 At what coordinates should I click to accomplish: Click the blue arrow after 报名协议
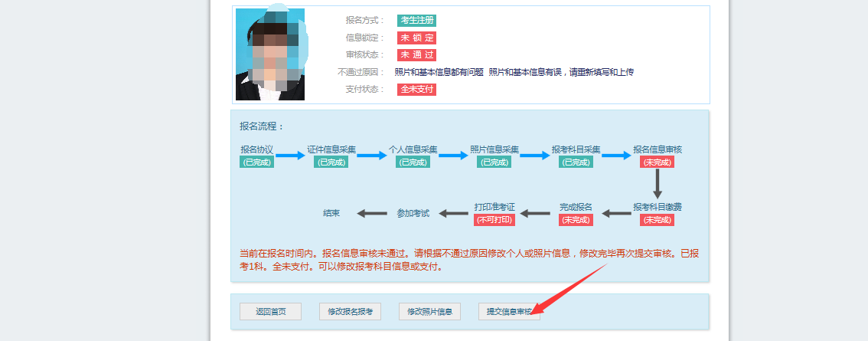pos(290,156)
